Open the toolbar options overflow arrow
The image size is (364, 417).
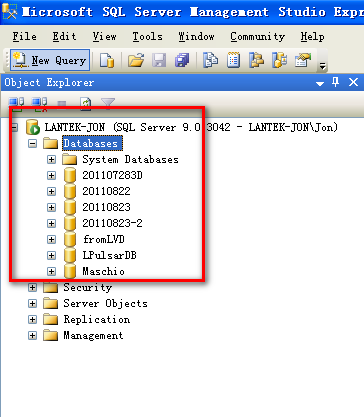click(322, 66)
